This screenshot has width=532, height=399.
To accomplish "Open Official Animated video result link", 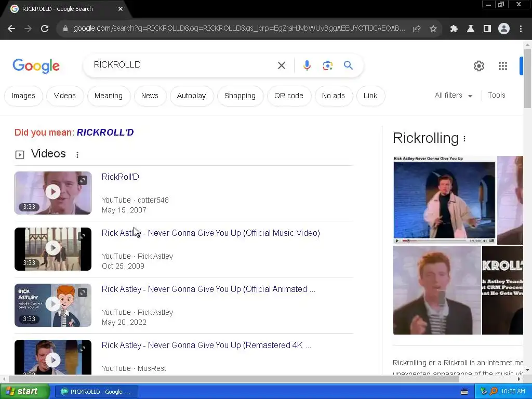I will pyautogui.click(x=208, y=289).
